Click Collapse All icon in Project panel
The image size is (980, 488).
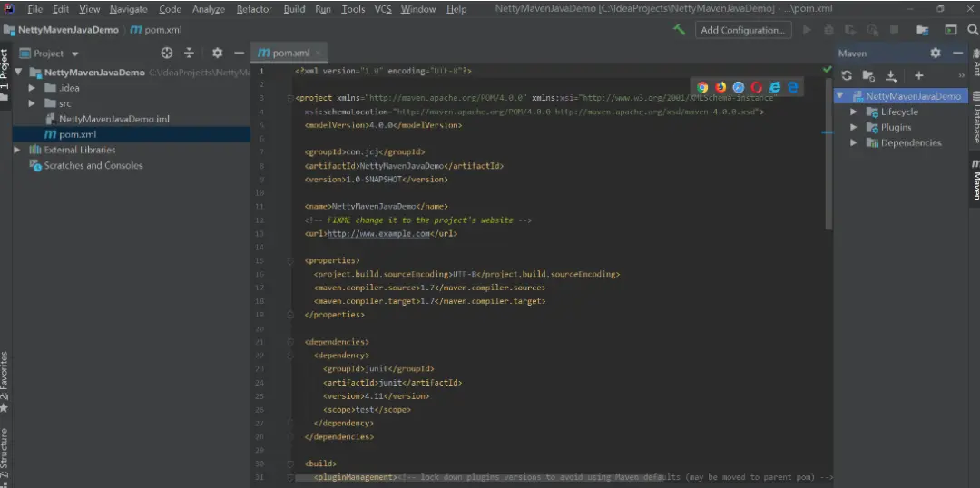(x=190, y=54)
